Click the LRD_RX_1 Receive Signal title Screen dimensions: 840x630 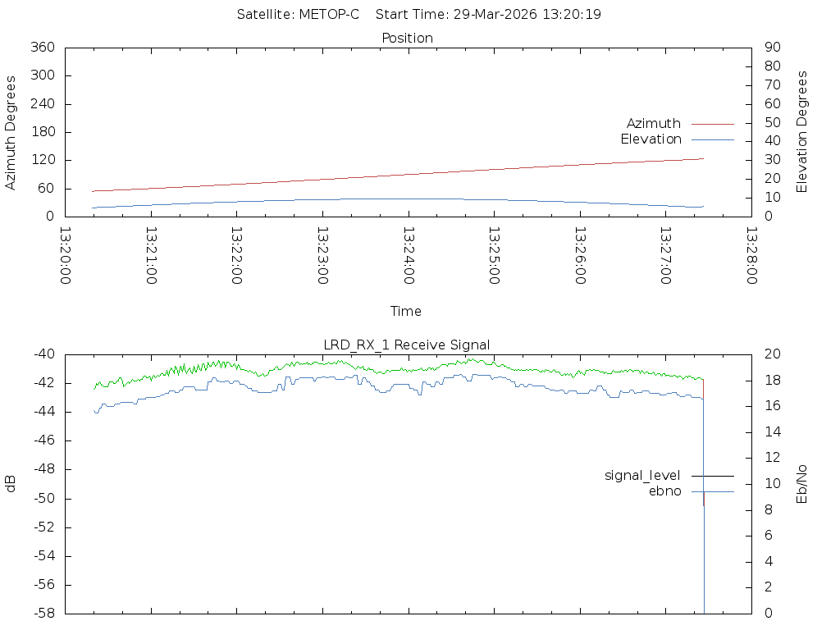[x=407, y=345]
